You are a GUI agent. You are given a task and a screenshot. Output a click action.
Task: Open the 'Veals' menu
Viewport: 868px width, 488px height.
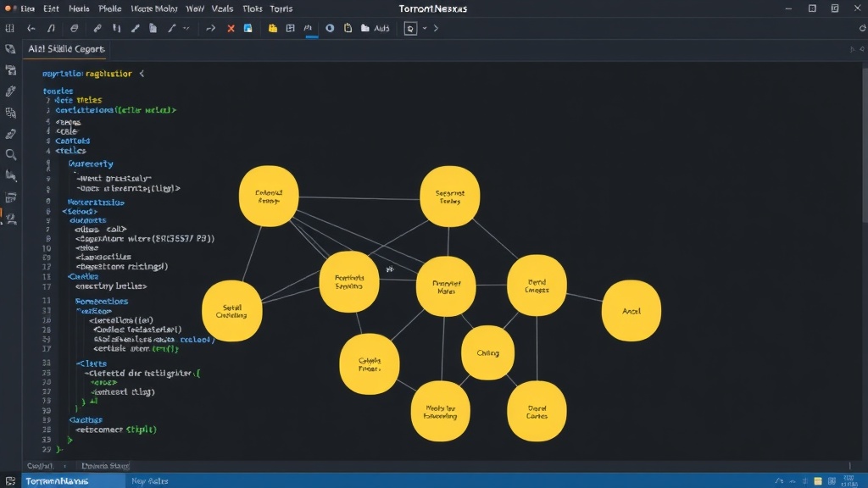pos(222,8)
